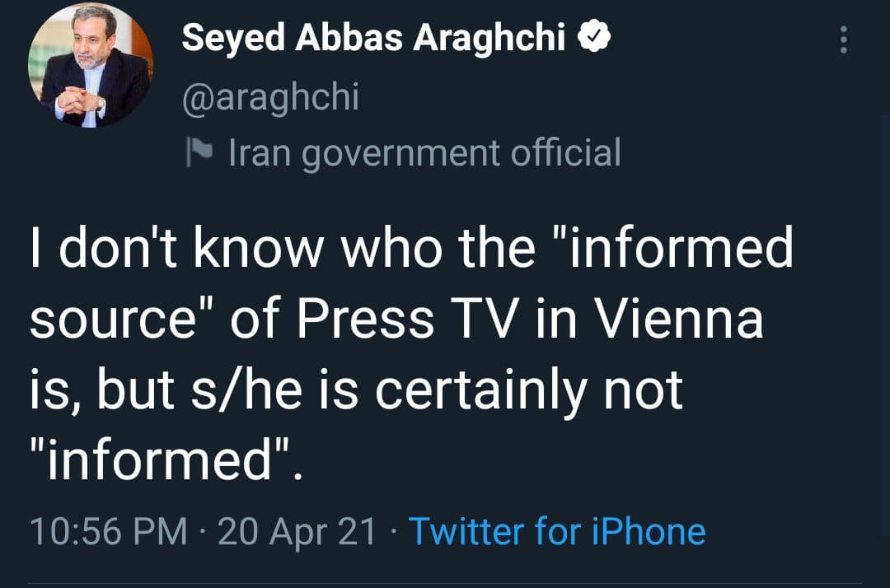Click the blue verified badge

(593, 38)
